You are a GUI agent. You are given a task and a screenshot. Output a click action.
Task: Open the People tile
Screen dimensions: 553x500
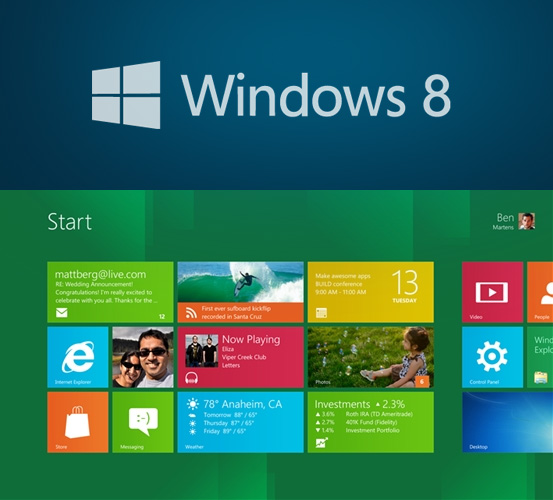coord(540,292)
